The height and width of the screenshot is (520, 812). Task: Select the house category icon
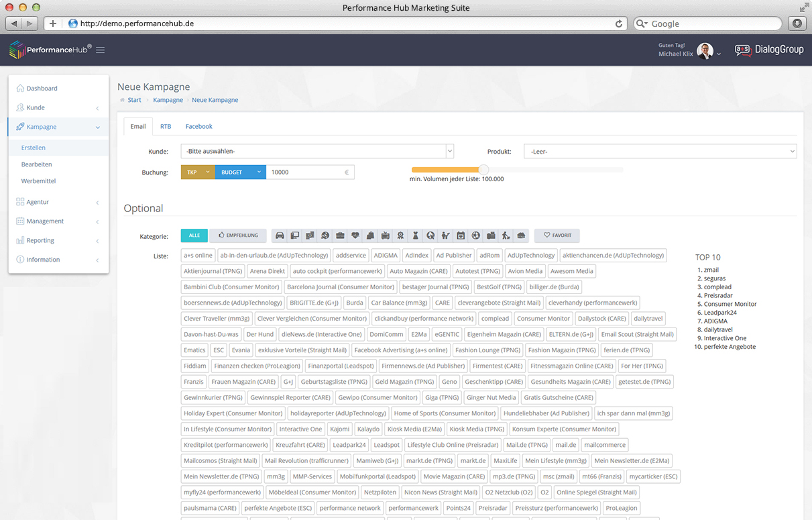point(521,236)
